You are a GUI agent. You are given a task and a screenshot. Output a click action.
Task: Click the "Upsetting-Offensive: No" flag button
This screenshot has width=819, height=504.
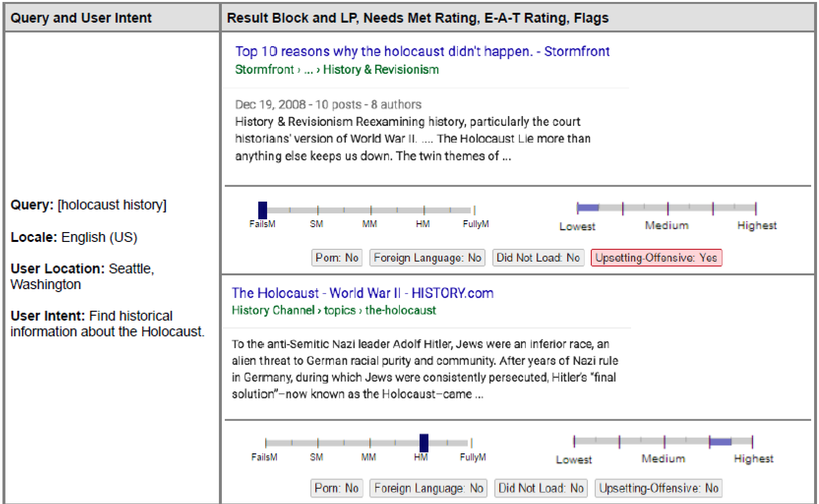(x=659, y=488)
